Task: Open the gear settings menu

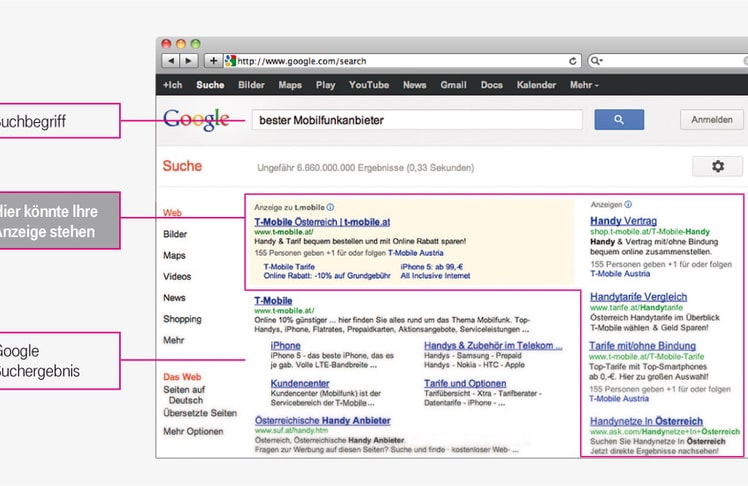Action: pos(717,167)
